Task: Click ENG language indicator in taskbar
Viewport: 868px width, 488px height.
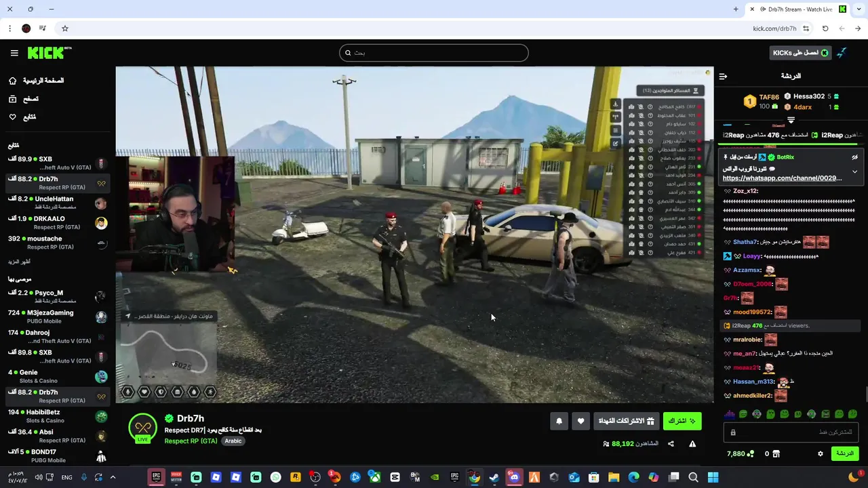Action: (66, 477)
